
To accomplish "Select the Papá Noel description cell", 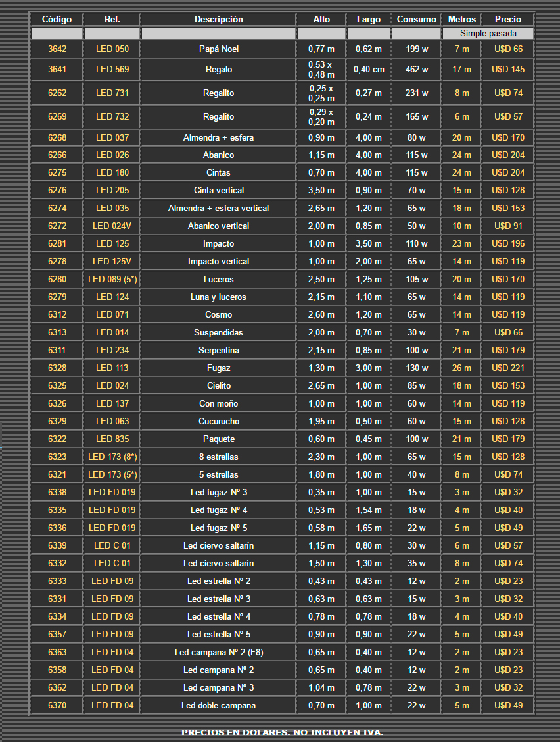I will click(x=218, y=49).
